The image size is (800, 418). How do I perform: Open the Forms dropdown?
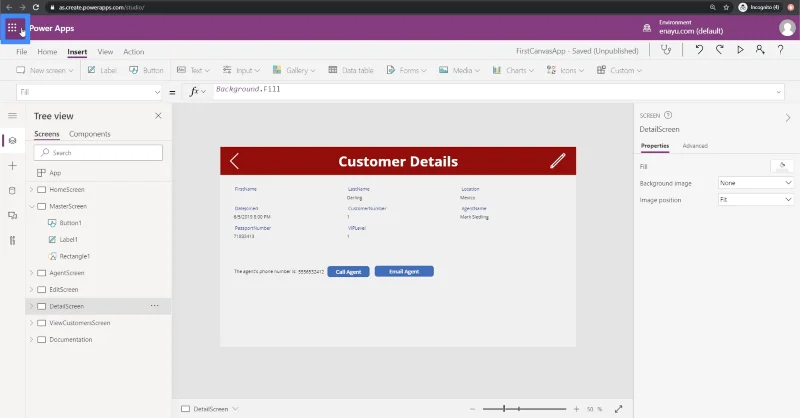point(407,70)
